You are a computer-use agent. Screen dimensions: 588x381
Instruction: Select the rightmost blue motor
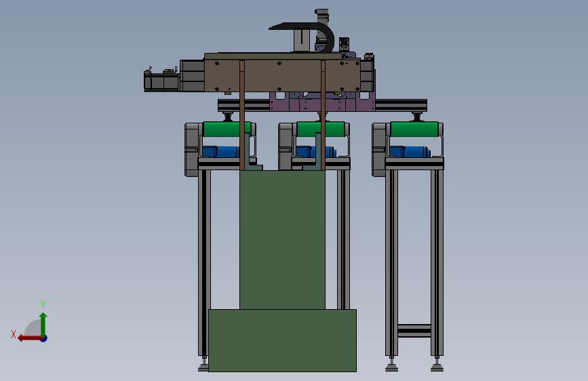[410, 151]
